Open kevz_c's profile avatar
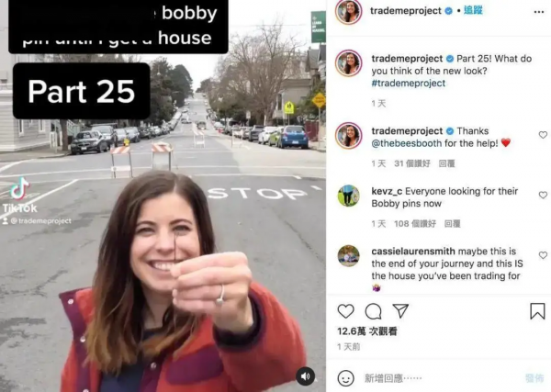Viewport: 551px width, 392px height. 348,196
